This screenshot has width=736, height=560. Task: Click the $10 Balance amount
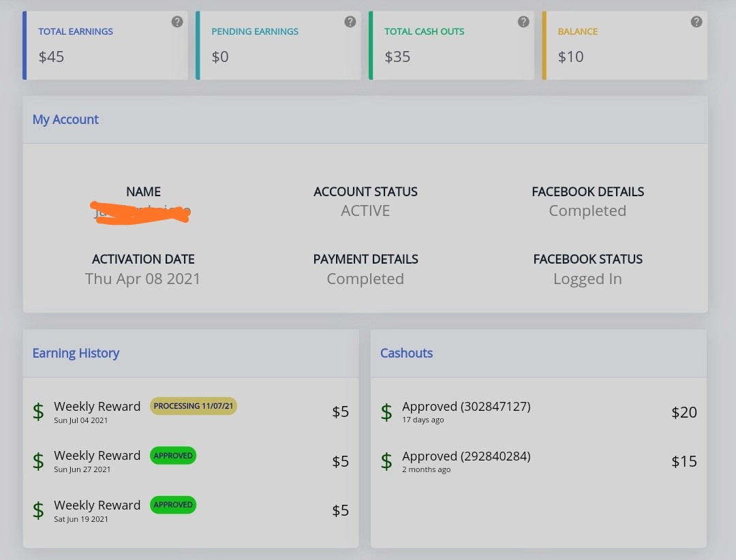point(571,57)
